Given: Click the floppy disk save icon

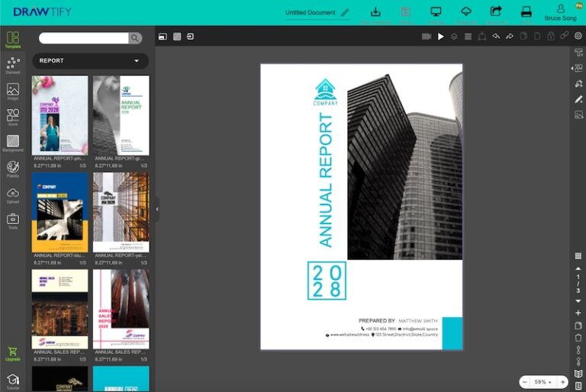Looking at the screenshot, I should [406, 12].
